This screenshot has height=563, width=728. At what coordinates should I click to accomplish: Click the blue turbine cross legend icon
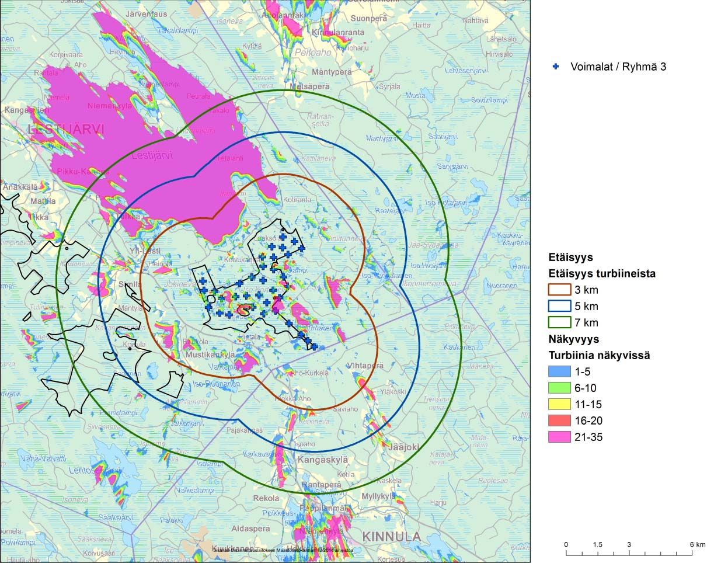point(556,67)
